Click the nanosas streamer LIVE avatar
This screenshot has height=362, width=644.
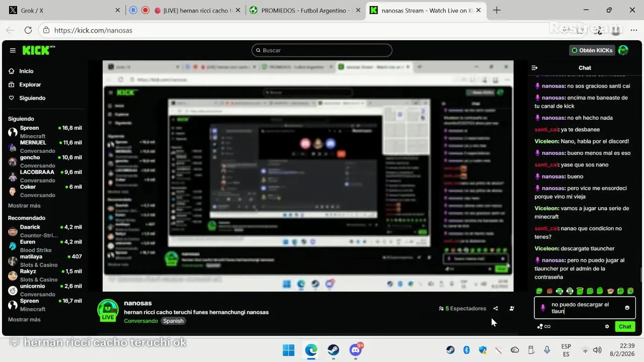click(x=108, y=310)
